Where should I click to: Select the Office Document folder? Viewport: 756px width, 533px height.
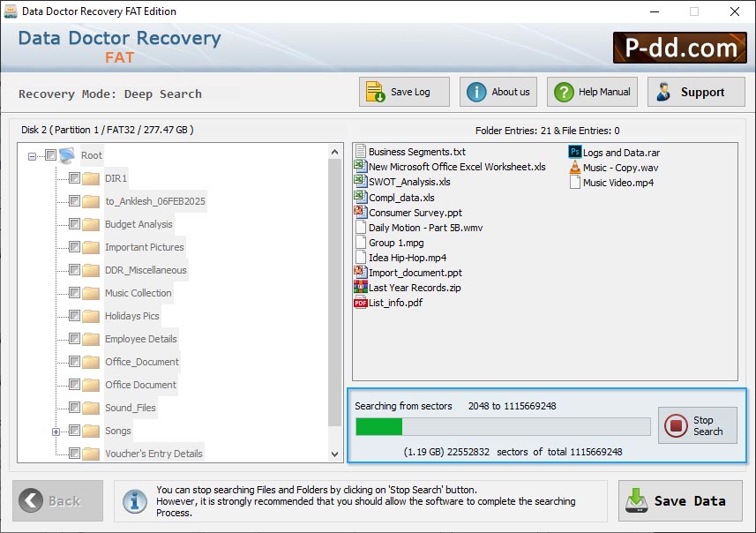(141, 385)
